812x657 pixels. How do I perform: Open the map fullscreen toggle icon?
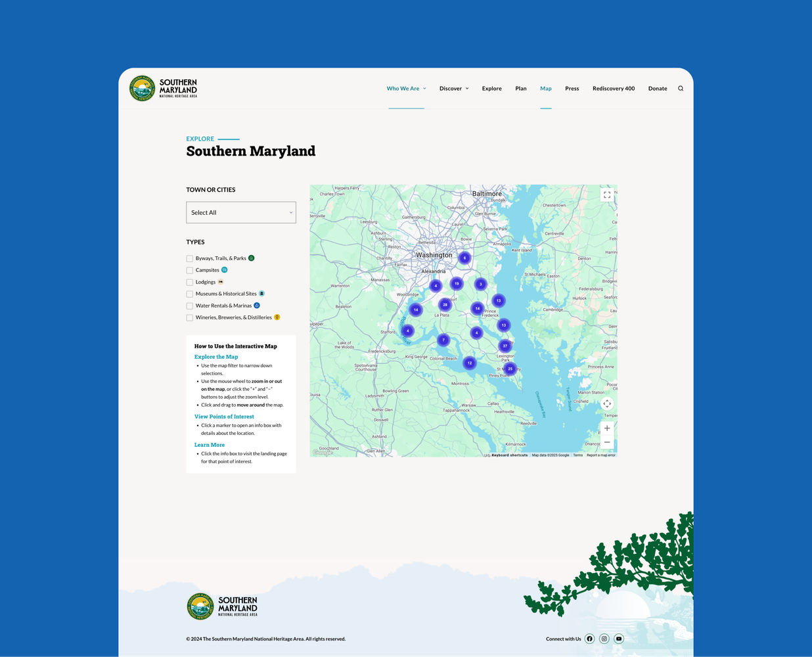(x=606, y=194)
